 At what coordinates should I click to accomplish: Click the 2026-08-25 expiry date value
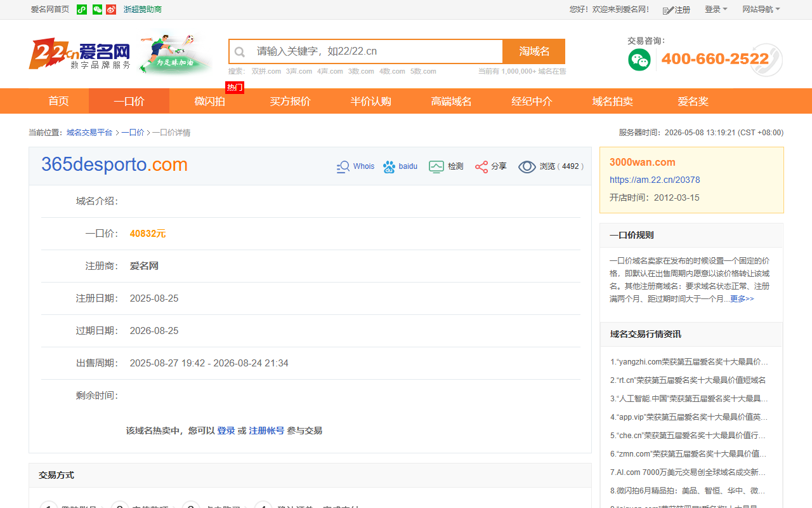[x=154, y=331]
